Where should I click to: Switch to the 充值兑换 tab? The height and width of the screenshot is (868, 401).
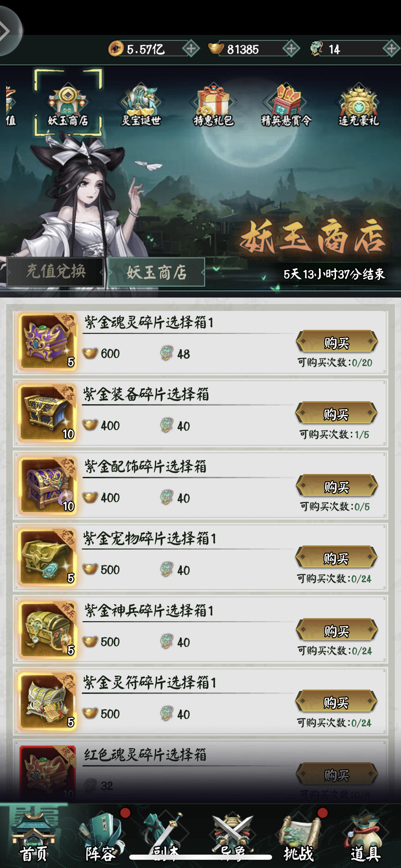[56, 272]
